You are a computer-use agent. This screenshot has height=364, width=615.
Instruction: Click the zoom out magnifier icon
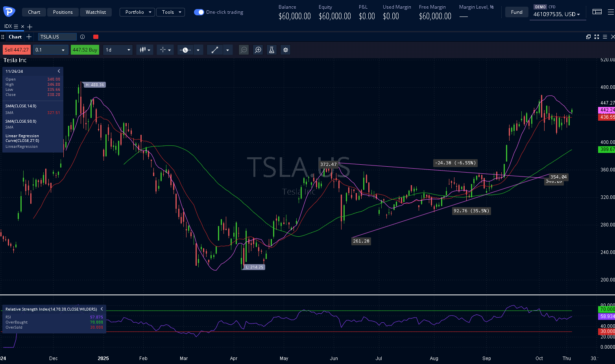click(x=244, y=50)
